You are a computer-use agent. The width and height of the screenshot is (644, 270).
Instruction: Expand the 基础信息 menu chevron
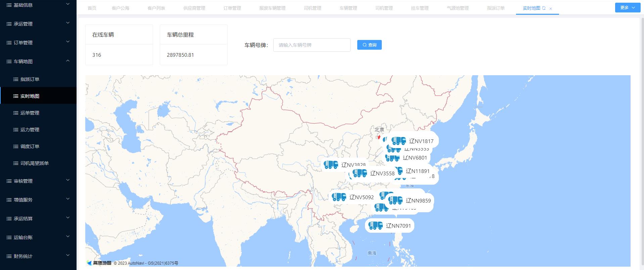pyautogui.click(x=67, y=4)
